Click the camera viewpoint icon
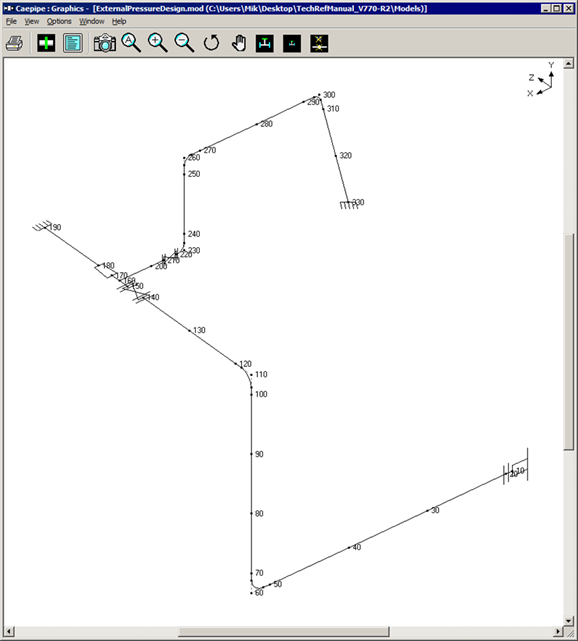 104,43
